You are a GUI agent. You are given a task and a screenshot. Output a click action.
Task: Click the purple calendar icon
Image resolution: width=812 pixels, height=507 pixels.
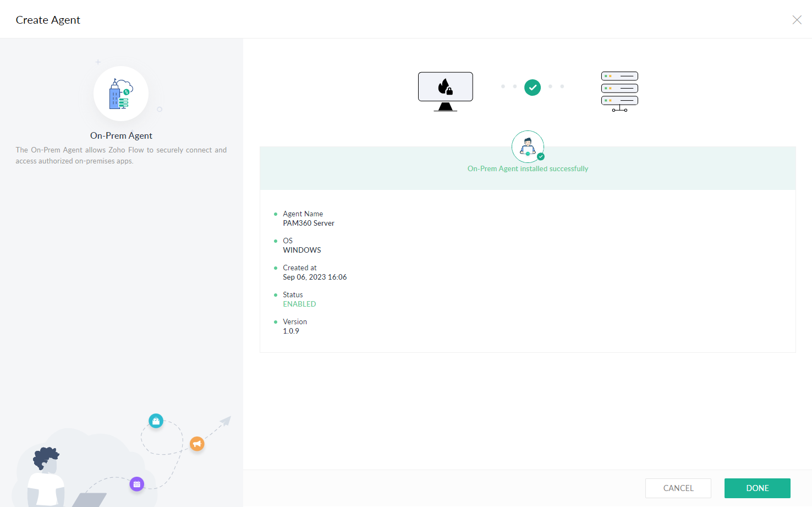137,484
